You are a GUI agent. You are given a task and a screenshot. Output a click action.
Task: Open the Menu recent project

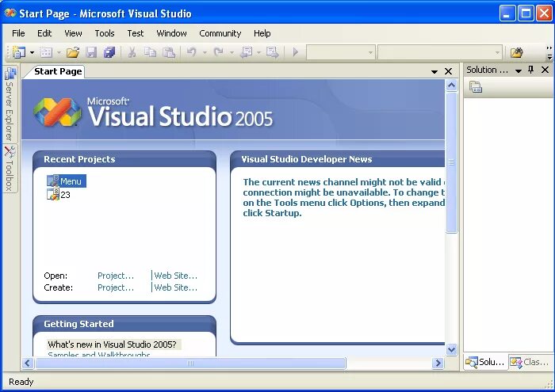pyautogui.click(x=66, y=181)
